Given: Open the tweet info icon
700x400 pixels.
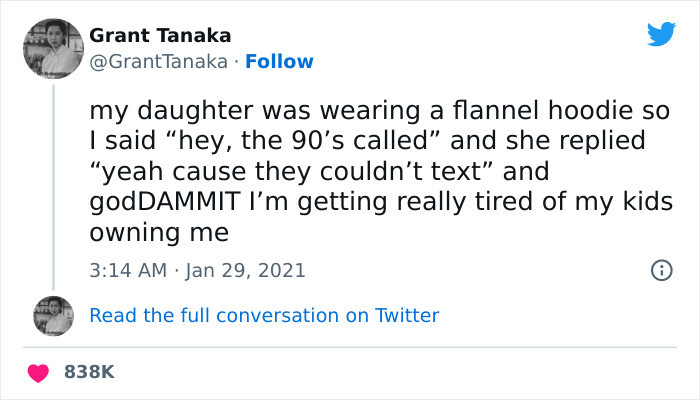Looking at the screenshot, I should [x=660, y=270].
